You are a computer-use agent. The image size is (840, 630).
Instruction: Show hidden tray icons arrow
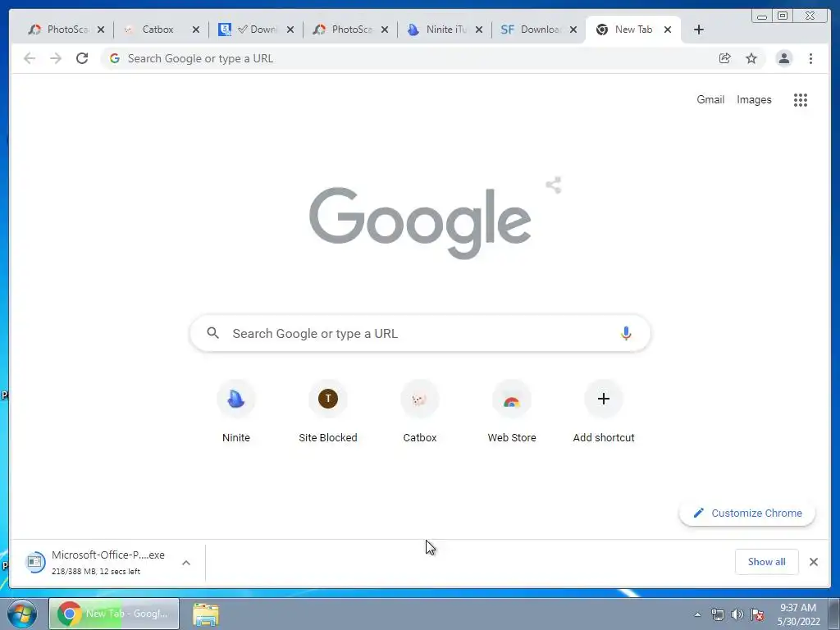click(697, 614)
